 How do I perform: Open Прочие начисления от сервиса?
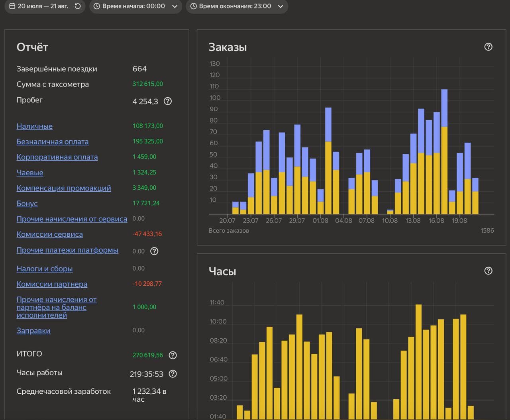click(72, 219)
